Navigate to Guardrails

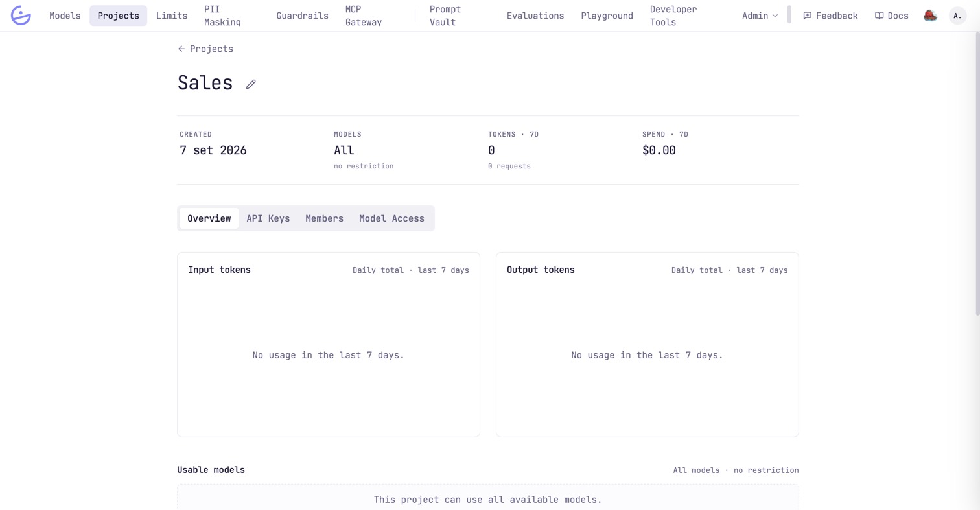[x=302, y=16]
